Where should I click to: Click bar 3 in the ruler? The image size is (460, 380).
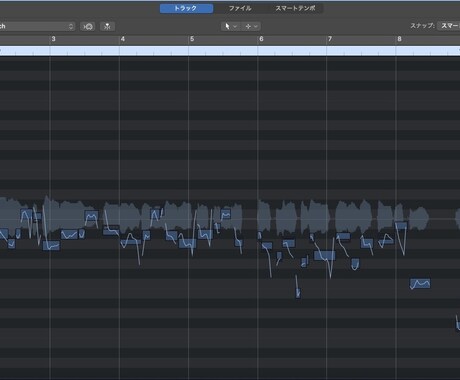pos(53,39)
